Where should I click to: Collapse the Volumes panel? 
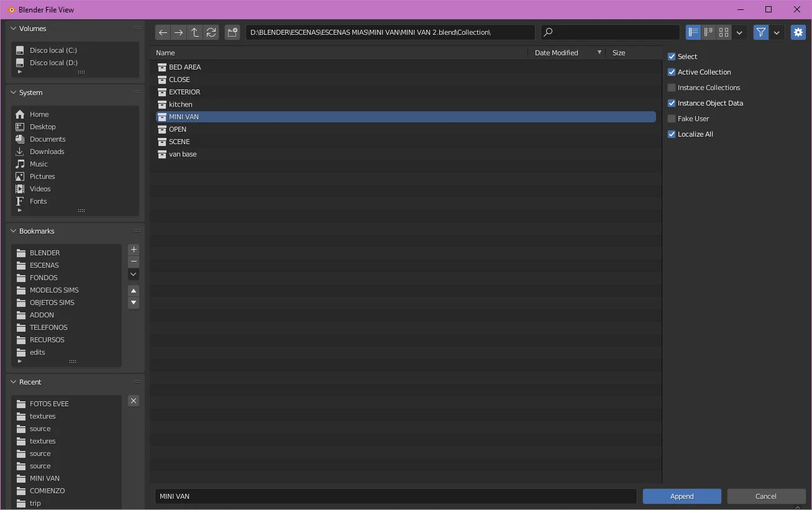(x=14, y=29)
